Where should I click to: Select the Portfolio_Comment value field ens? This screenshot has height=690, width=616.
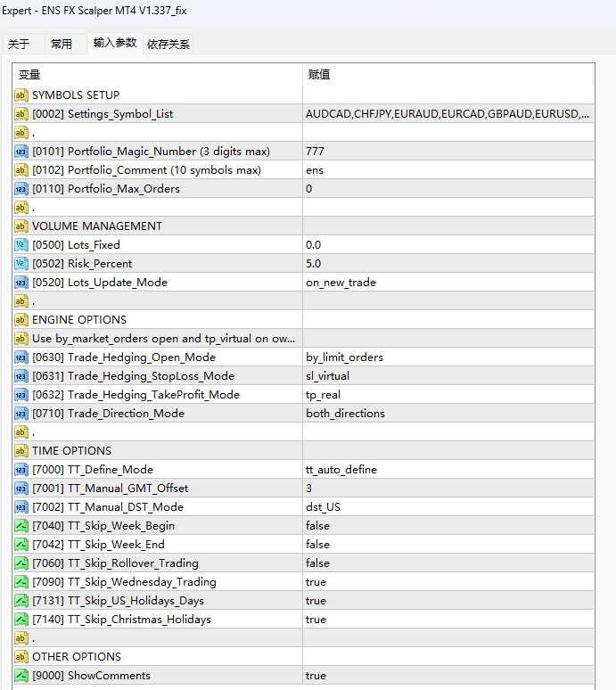(x=448, y=170)
